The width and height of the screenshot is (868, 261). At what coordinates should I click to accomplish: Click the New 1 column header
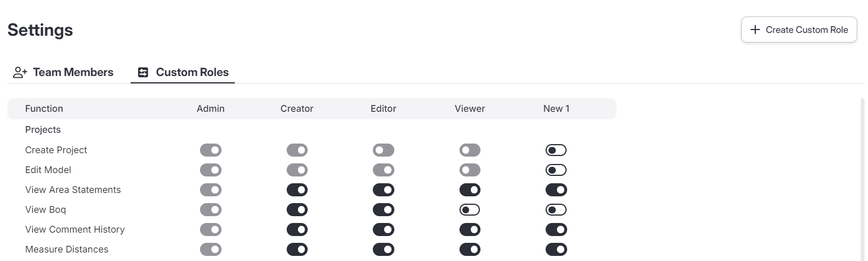click(556, 108)
